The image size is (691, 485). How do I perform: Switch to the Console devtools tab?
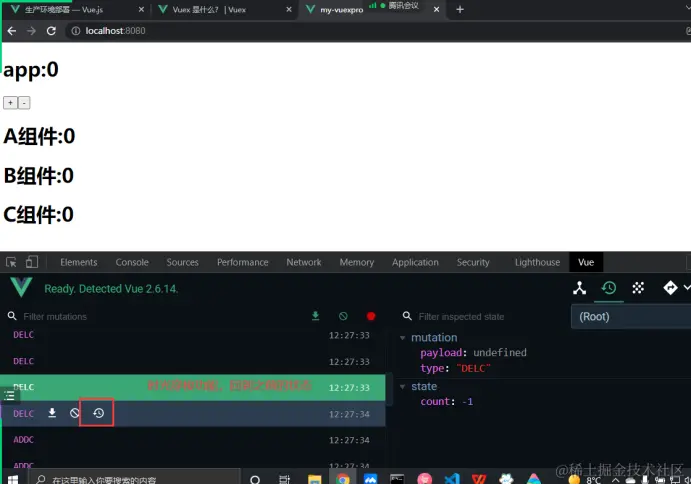(x=132, y=262)
